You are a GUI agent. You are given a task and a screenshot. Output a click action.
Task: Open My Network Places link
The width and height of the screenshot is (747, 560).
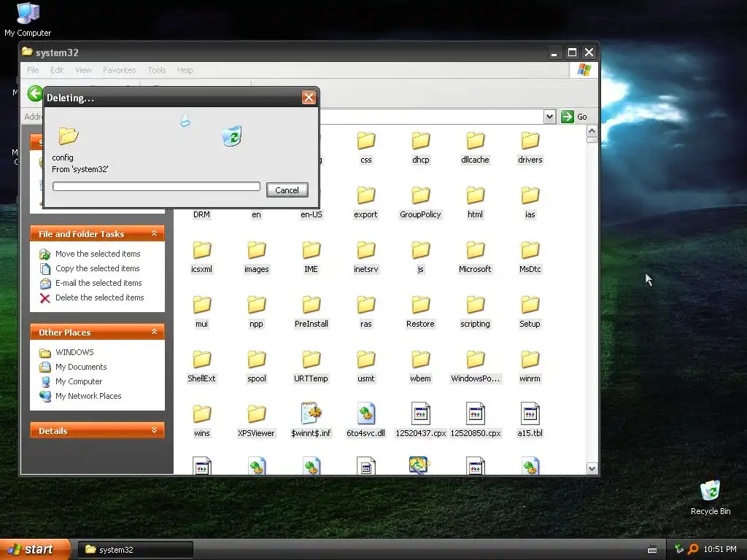coord(88,396)
